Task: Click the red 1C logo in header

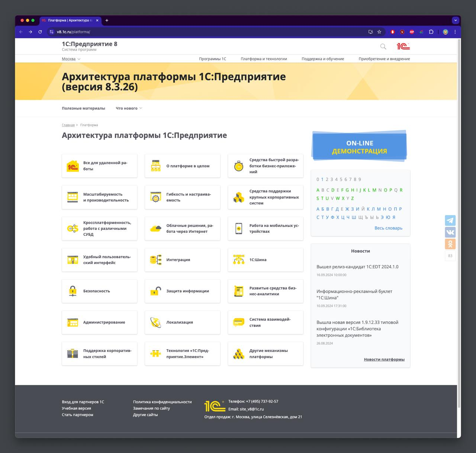Action: 403,46
